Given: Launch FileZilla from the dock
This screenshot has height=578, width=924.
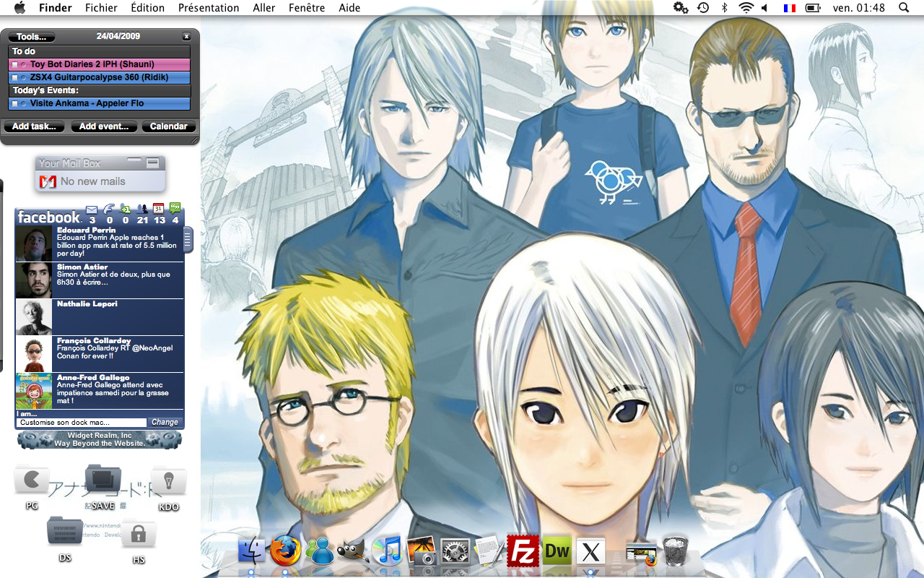Looking at the screenshot, I should (523, 551).
